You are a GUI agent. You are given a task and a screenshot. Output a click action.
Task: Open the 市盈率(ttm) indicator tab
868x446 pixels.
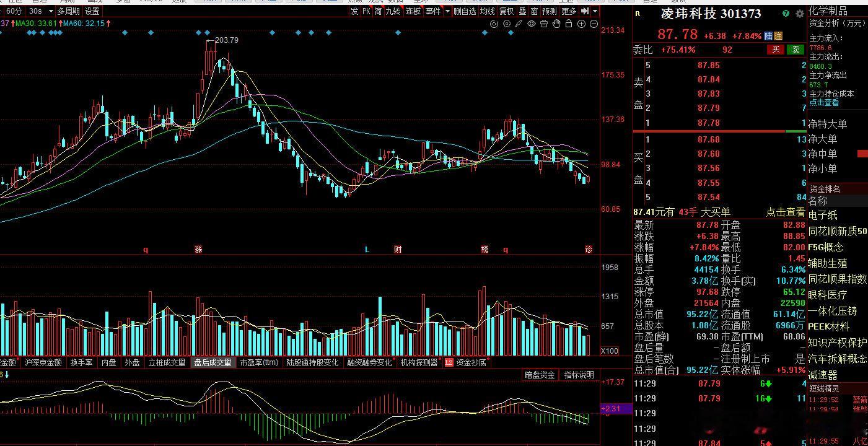(259, 362)
